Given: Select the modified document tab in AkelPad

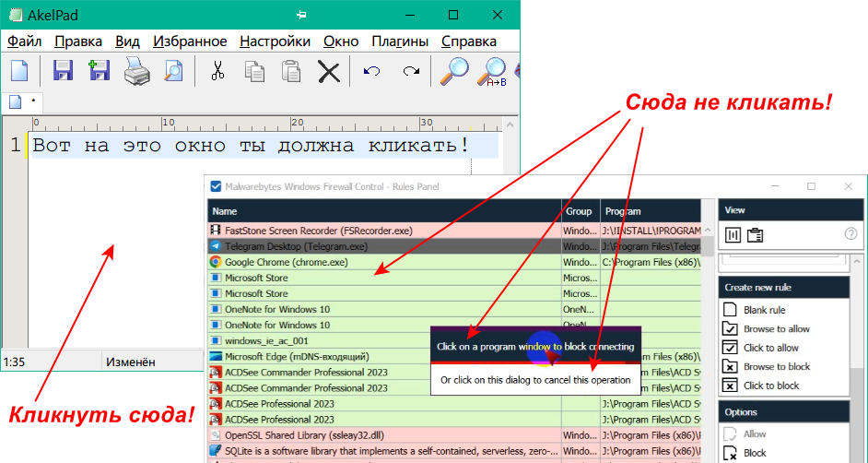Looking at the screenshot, I should [22, 101].
